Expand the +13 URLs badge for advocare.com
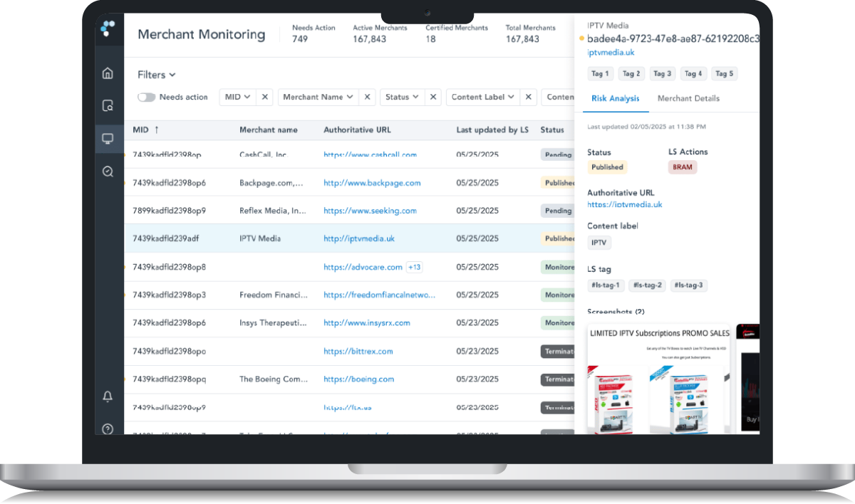This screenshot has width=855, height=504. pos(414,267)
